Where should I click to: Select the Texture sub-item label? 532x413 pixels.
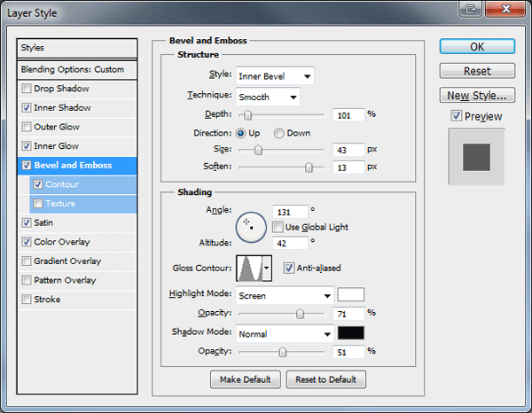60,204
